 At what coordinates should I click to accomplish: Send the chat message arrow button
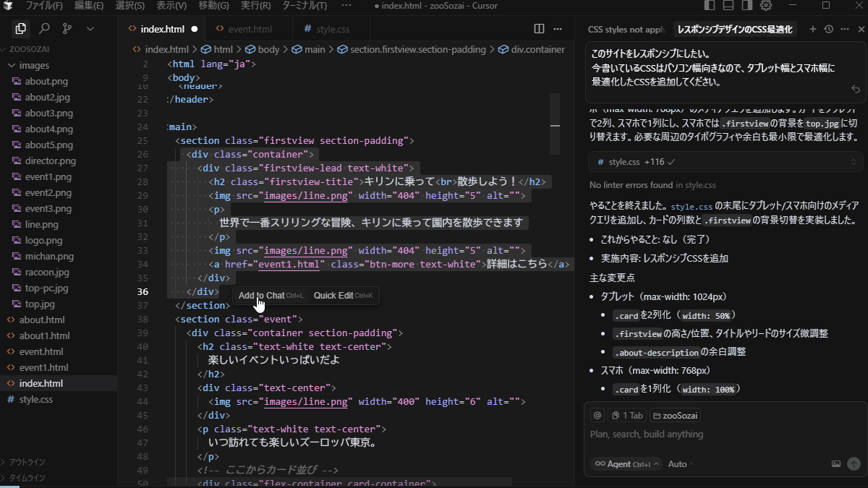pos(854,464)
